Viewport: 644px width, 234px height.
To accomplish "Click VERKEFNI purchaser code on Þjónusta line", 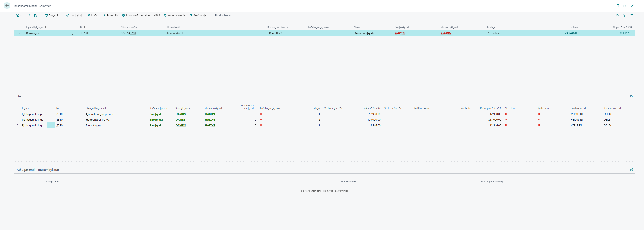I will pyautogui.click(x=576, y=114).
